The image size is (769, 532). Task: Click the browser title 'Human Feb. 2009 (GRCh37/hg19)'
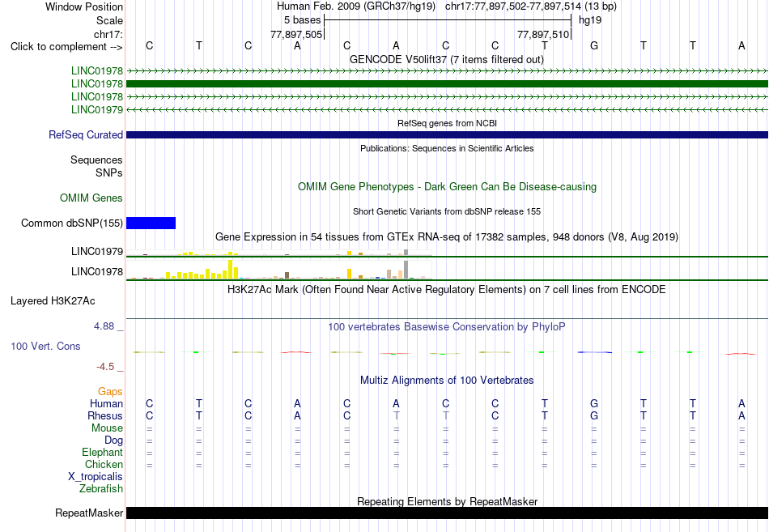point(355,6)
